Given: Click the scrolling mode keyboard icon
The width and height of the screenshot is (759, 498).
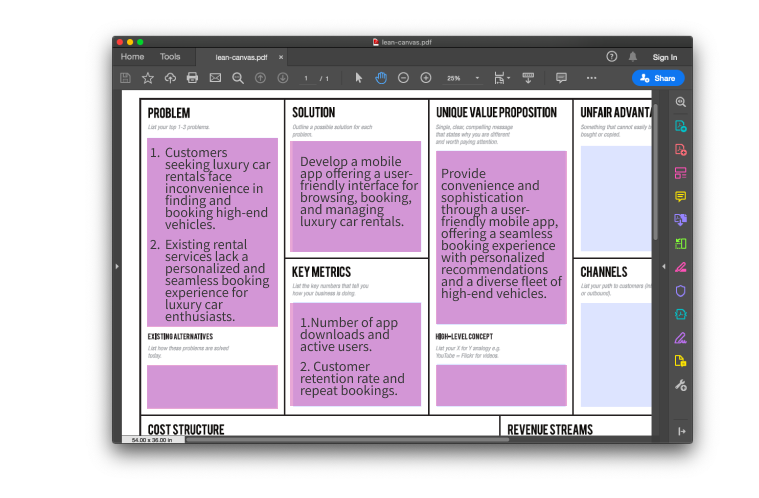Looking at the screenshot, I should pyautogui.click(x=528, y=78).
